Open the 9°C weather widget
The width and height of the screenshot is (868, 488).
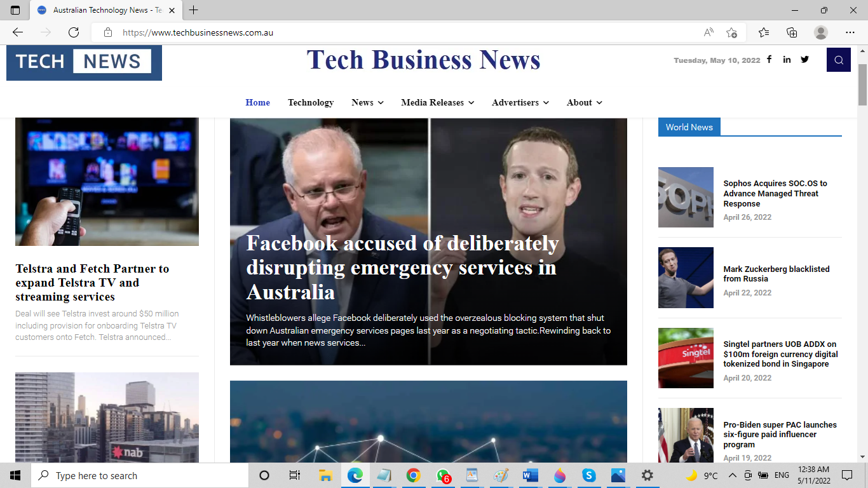[x=702, y=475]
